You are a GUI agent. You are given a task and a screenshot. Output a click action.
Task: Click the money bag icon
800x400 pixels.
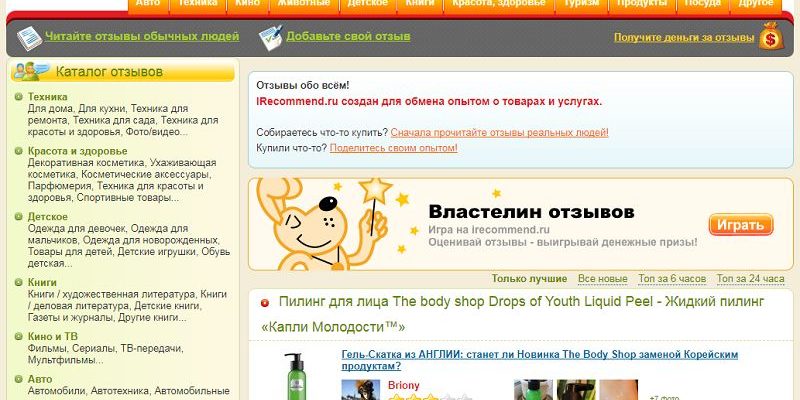[771, 38]
